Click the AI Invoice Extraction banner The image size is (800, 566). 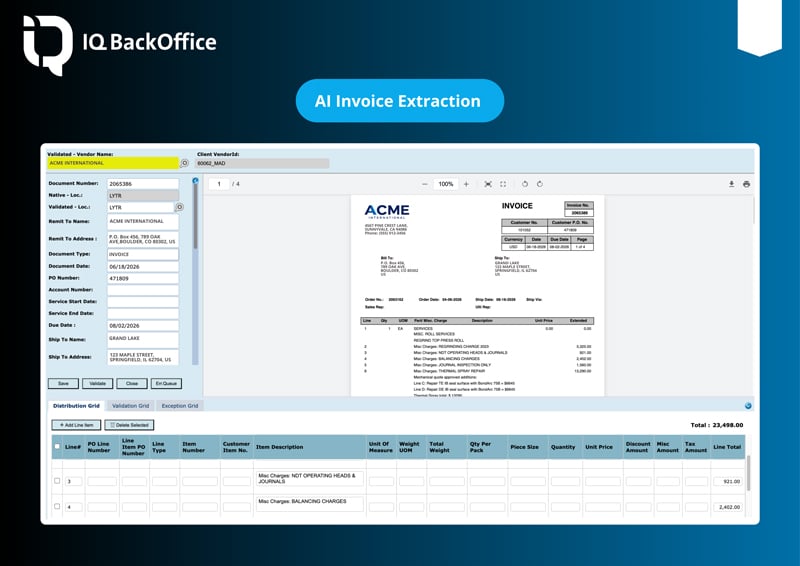pyautogui.click(x=400, y=101)
